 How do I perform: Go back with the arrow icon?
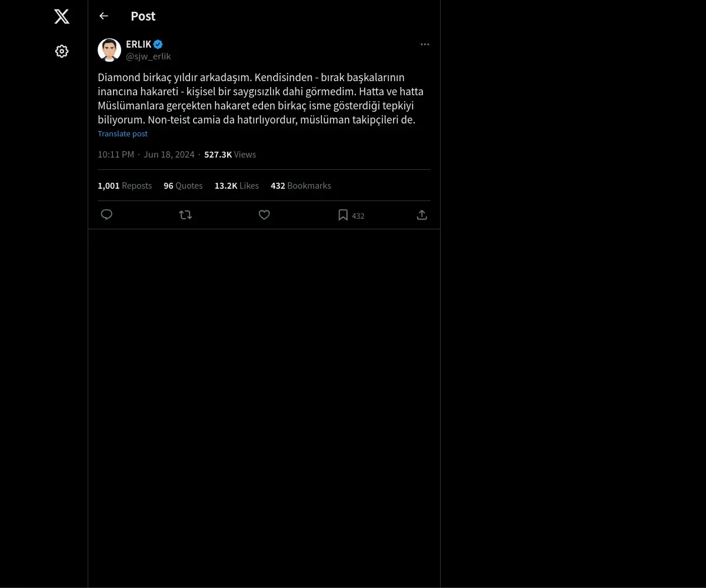click(104, 16)
